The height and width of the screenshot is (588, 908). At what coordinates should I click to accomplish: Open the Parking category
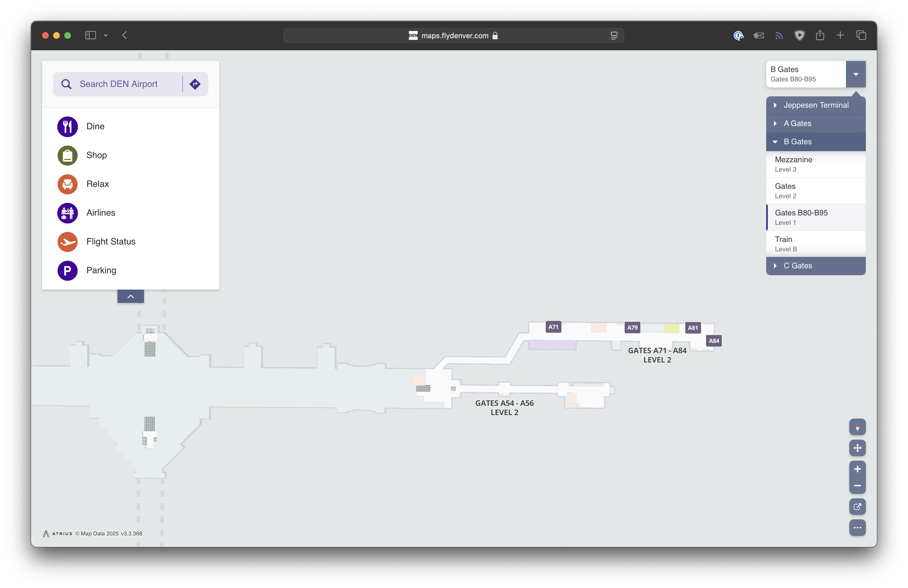coord(101,270)
